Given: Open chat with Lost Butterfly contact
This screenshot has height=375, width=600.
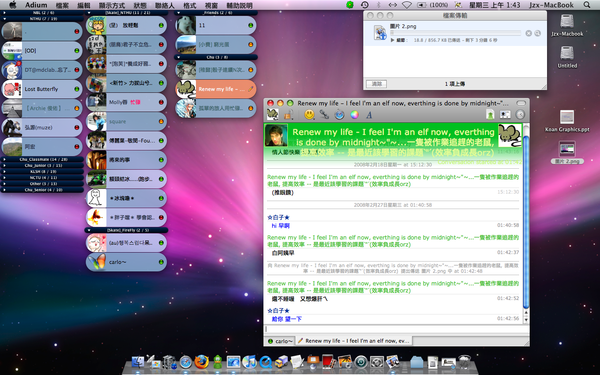Looking at the screenshot, I should (x=42, y=89).
